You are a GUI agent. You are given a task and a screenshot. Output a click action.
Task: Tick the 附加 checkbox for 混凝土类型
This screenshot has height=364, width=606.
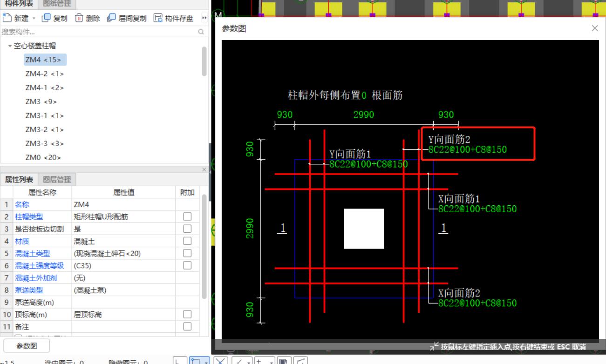[187, 253]
